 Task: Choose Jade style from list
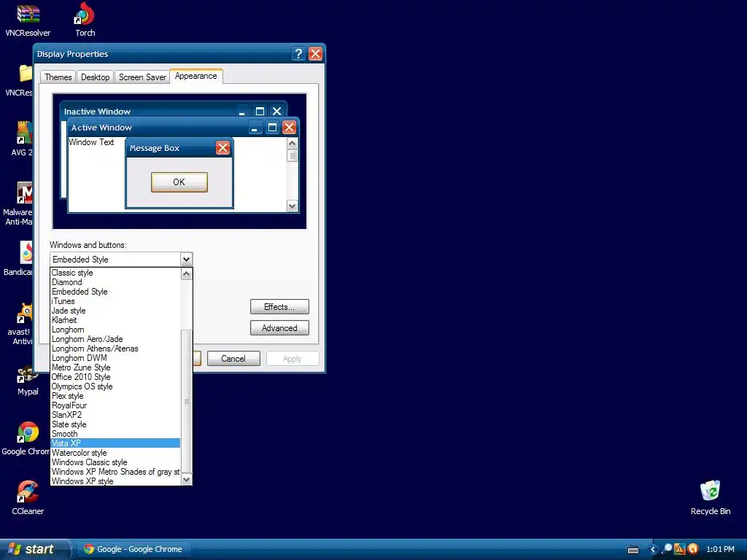click(x=115, y=311)
